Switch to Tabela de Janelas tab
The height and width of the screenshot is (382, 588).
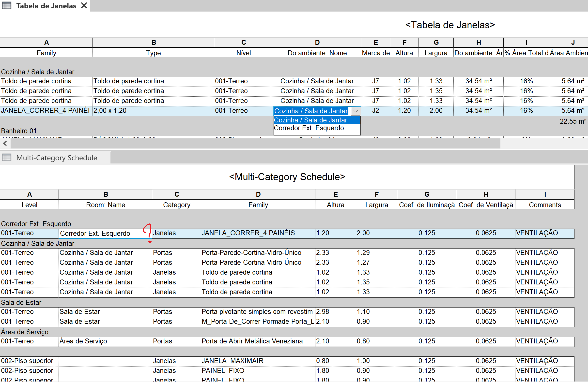[46, 6]
